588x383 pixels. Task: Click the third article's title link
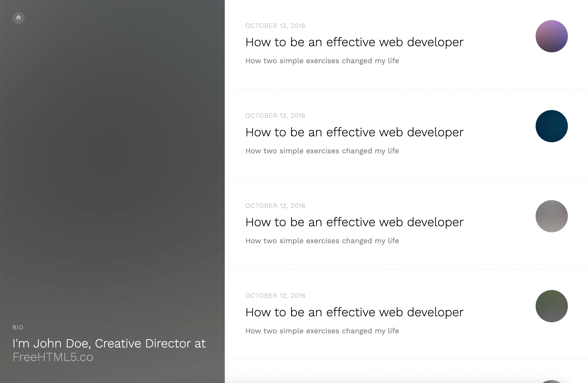(x=354, y=222)
